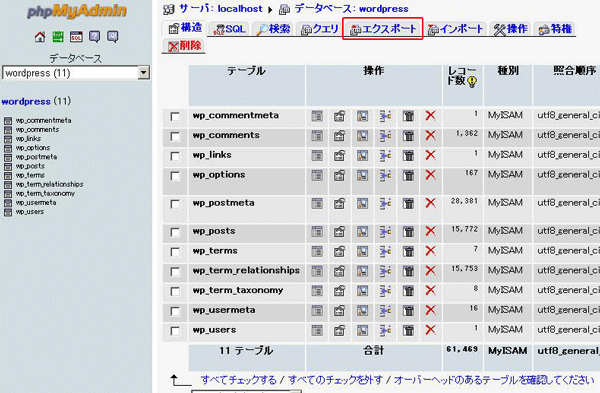This screenshot has height=393, width=600.
Task: Click the green log out icon
Action: point(58,37)
